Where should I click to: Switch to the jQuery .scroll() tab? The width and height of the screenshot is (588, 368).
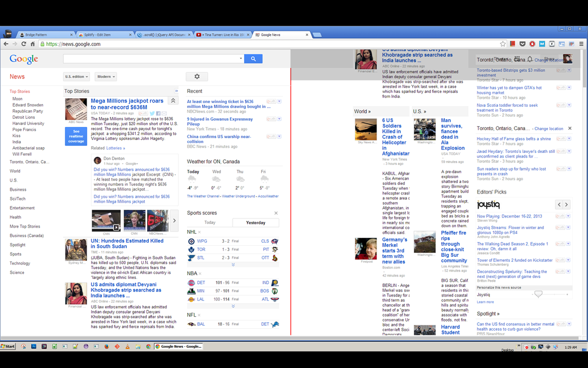(164, 35)
